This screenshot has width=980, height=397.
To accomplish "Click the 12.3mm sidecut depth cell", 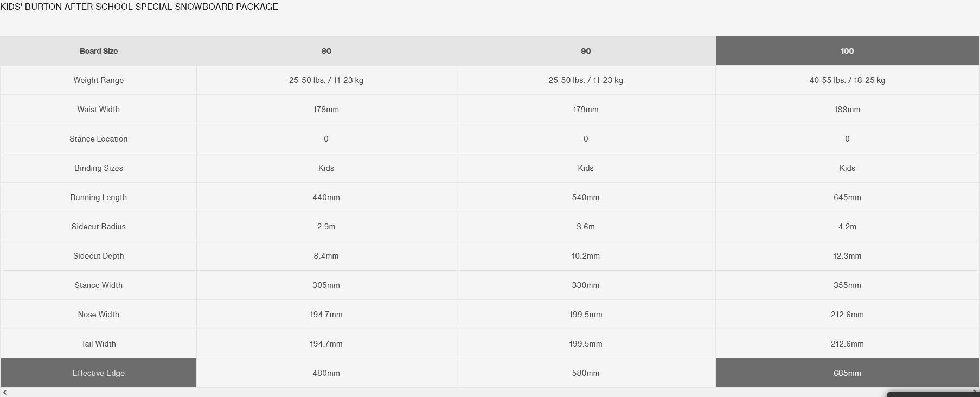I will pos(847,256).
